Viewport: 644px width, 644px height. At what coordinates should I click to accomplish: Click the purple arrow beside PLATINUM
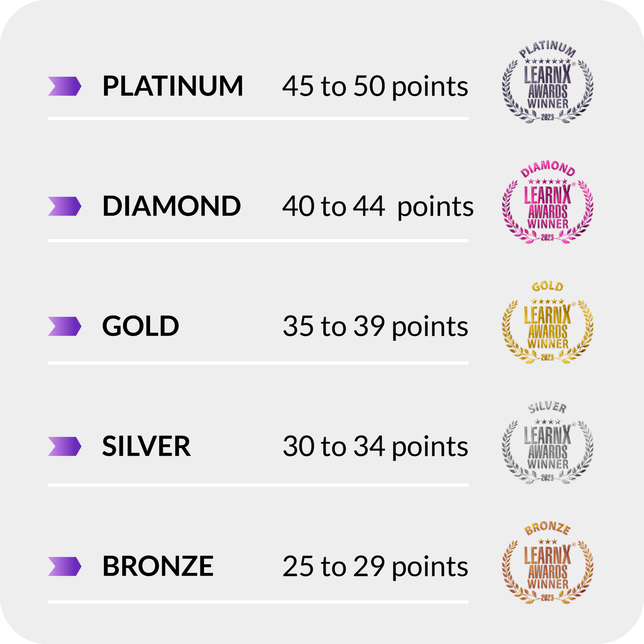64,86
